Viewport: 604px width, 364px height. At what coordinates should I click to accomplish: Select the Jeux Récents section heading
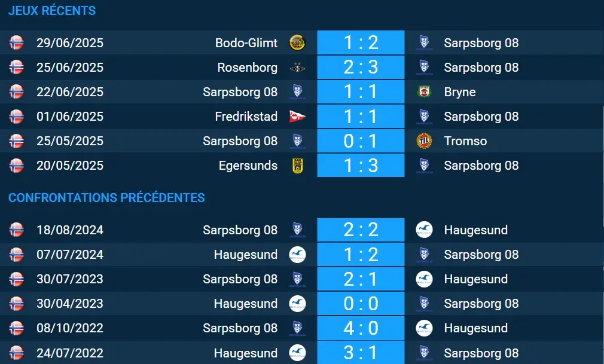point(52,11)
